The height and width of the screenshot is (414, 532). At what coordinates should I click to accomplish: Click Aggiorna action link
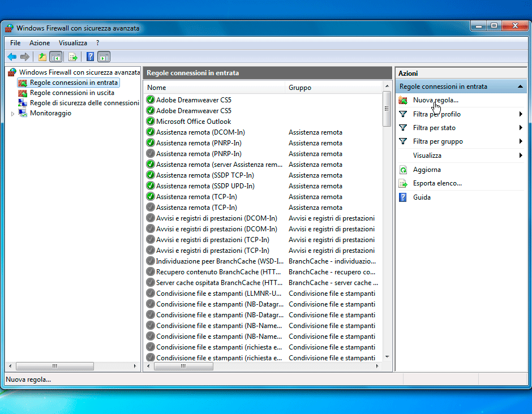point(427,170)
